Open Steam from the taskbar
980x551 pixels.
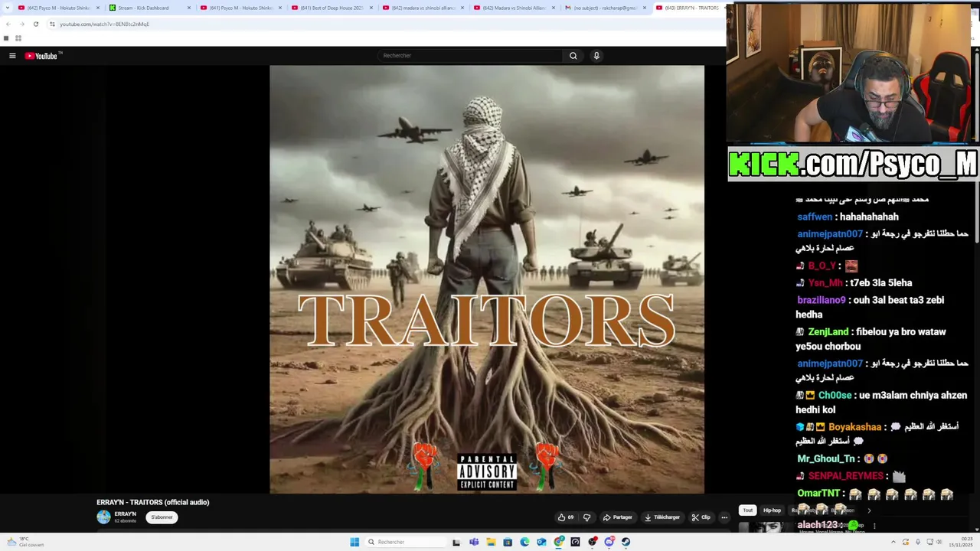click(x=626, y=542)
